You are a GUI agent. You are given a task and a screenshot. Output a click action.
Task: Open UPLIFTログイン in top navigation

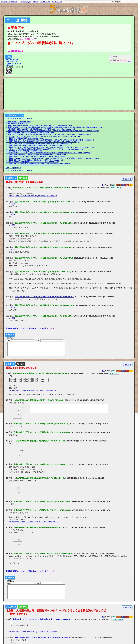tap(45, 2)
